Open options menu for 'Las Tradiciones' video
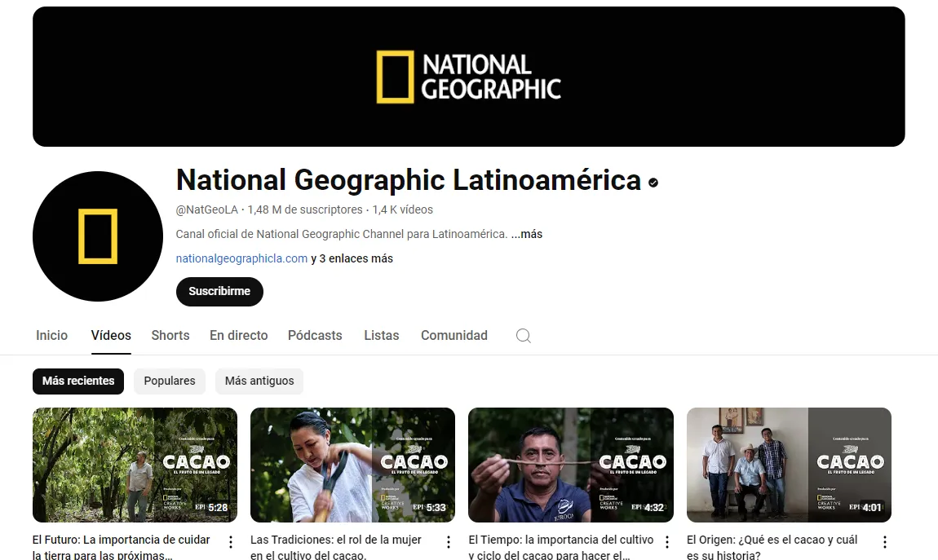Screen dimensions: 938x560 click(449, 541)
